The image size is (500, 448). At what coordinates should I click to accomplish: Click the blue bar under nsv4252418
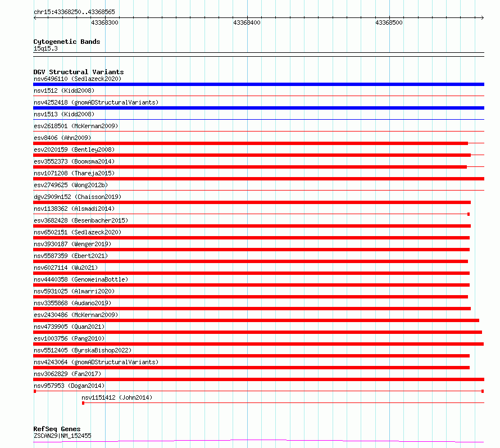click(x=258, y=108)
